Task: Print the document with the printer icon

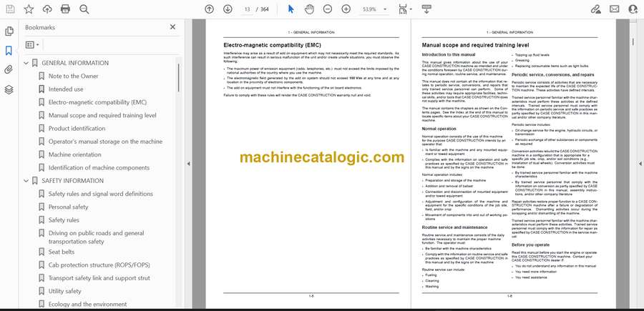Action: (x=65, y=9)
